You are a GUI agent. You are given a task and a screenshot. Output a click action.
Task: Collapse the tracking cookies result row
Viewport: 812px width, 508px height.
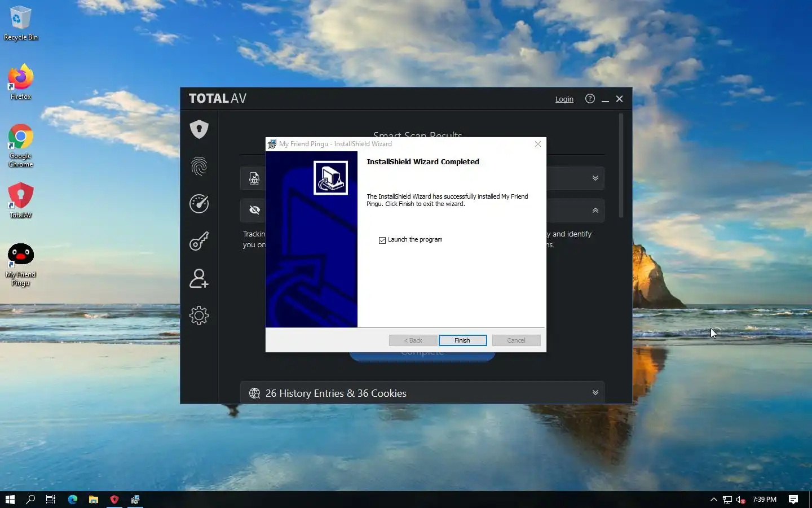point(595,211)
